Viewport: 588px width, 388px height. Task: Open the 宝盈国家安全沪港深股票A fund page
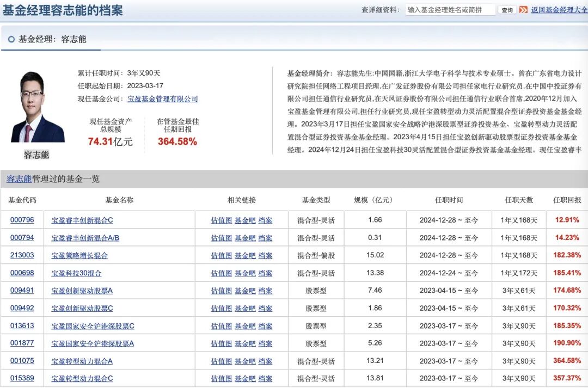93,343
